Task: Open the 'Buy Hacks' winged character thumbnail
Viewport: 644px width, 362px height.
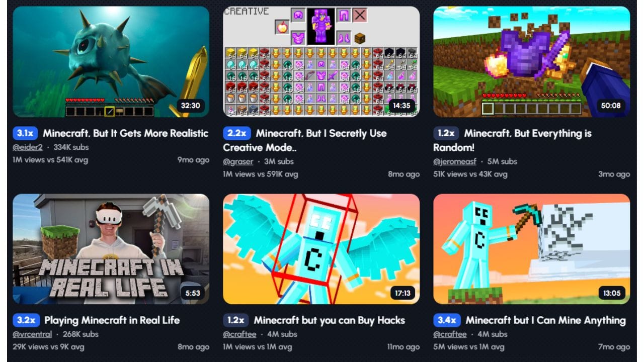Action: 321,249
